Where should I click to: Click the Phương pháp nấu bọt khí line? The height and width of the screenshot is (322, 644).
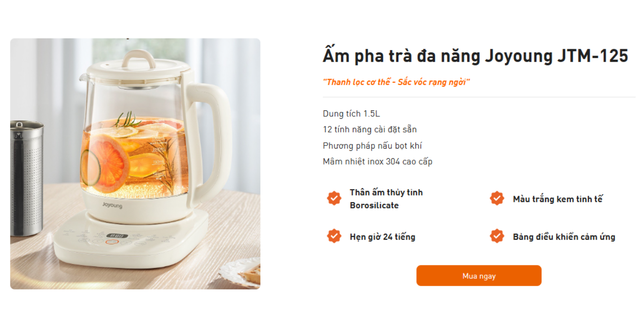coord(372,146)
